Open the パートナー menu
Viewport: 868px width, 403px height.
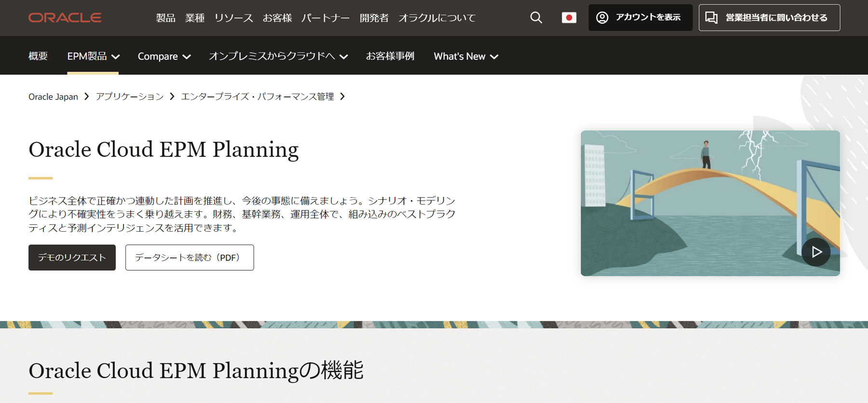(x=325, y=18)
